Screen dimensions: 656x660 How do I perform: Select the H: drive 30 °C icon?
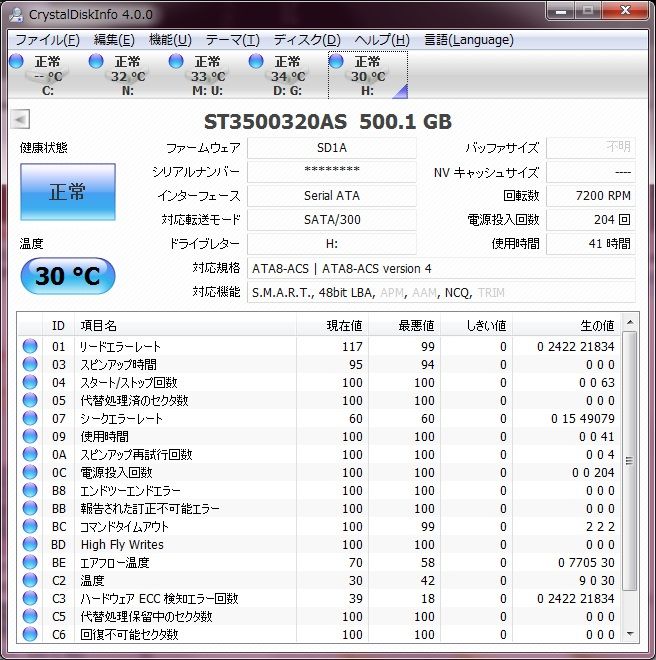click(x=336, y=61)
